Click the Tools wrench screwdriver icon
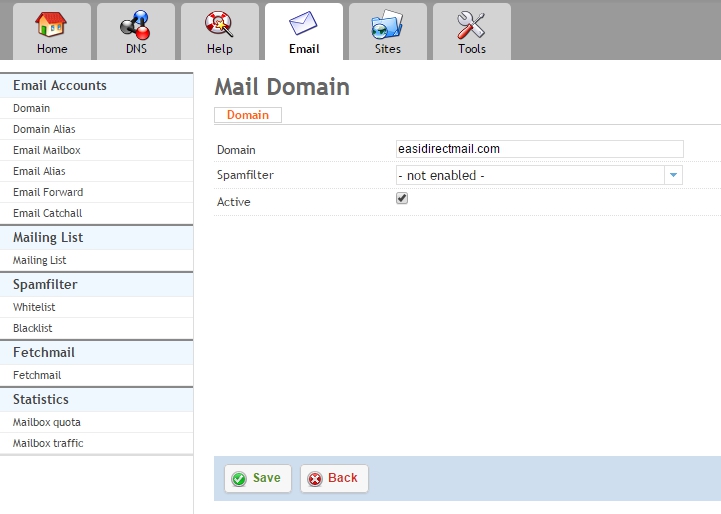 pyautogui.click(x=471, y=25)
